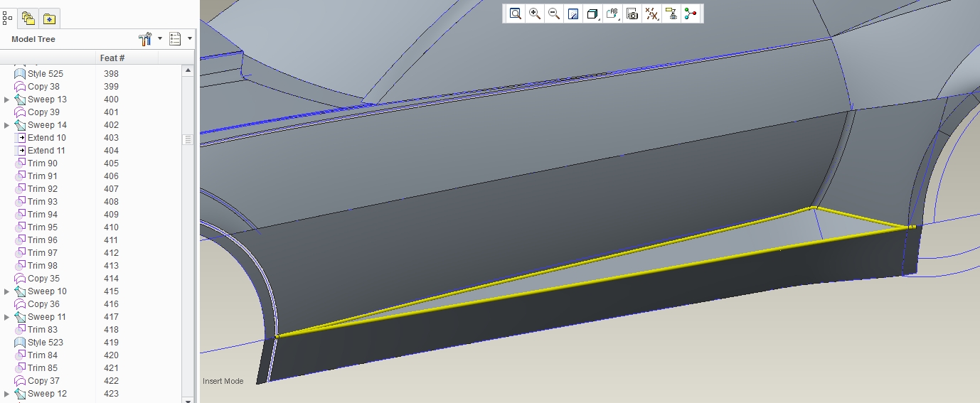Toggle the Annotation Display icon
980x403 pixels.
click(671, 14)
